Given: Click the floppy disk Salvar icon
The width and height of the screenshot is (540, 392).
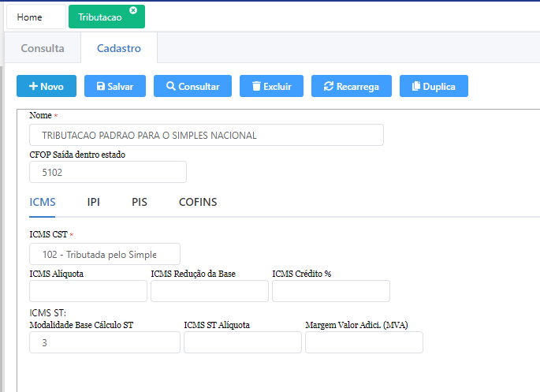Looking at the screenshot, I should 100,86.
